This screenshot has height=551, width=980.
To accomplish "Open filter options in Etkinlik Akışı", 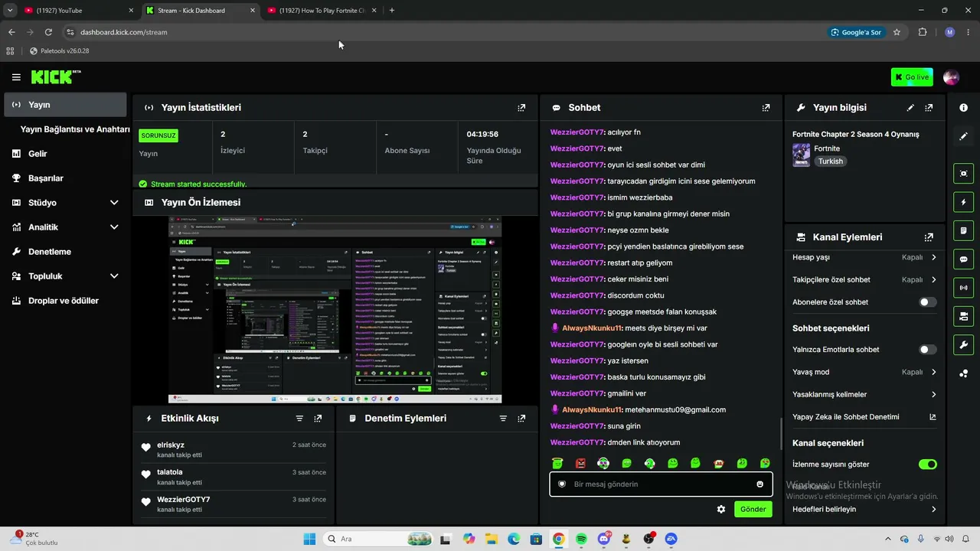I will 299,419.
